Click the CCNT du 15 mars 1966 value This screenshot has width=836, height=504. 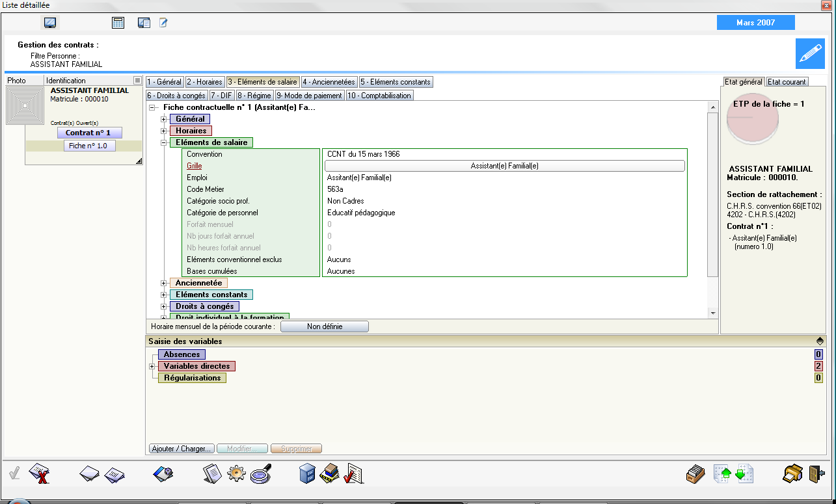click(x=363, y=154)
